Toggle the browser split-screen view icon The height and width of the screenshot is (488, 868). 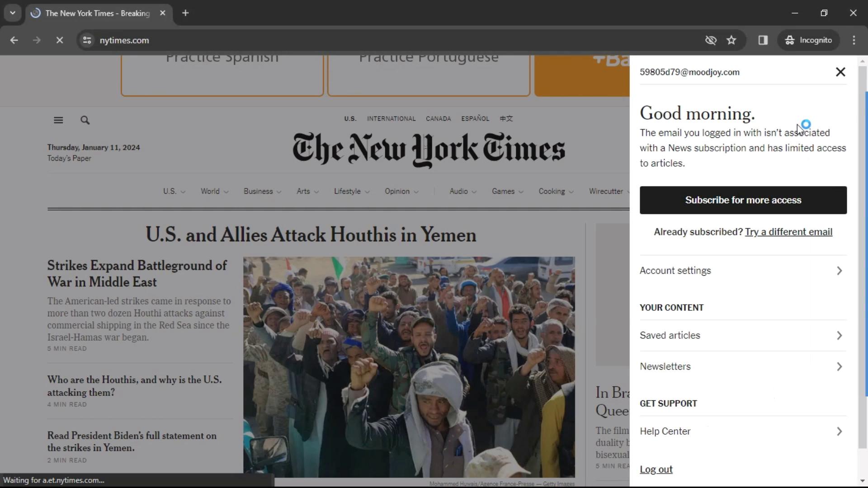pos(764,40)
